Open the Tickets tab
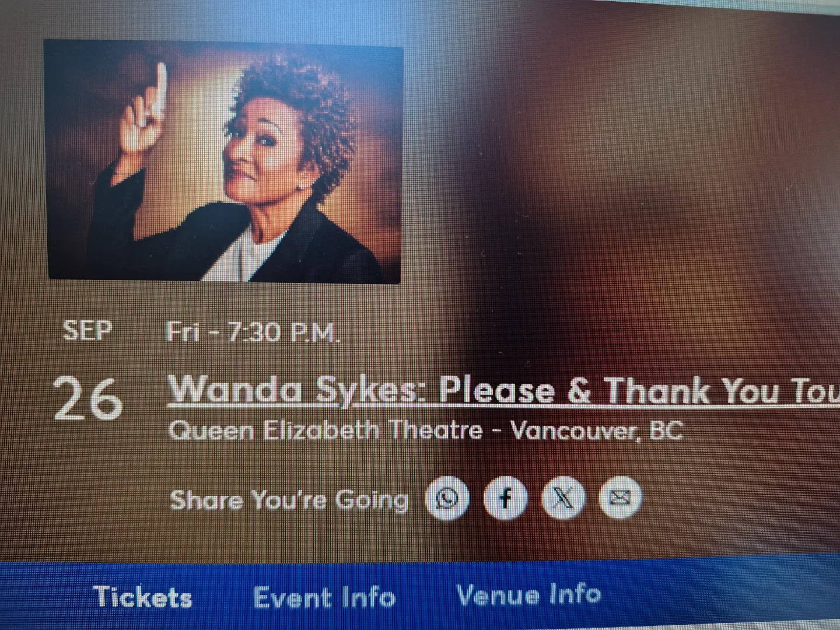Image resolution: width=840 pixels, height=630 pixels. click(143, 597)
